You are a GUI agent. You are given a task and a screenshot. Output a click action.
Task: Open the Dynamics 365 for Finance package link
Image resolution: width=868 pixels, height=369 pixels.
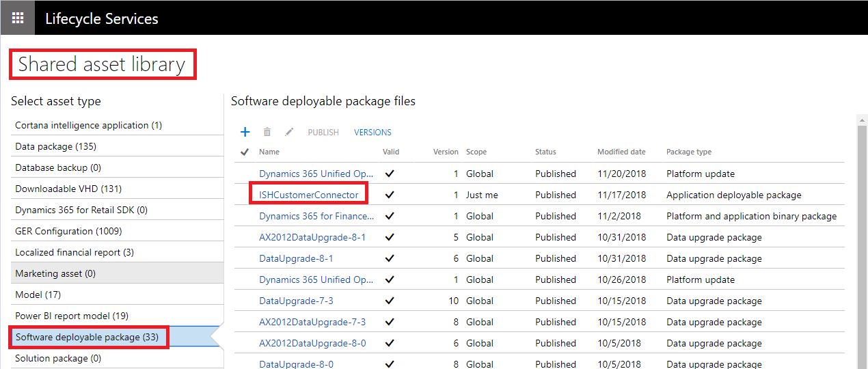click(316, 216)
